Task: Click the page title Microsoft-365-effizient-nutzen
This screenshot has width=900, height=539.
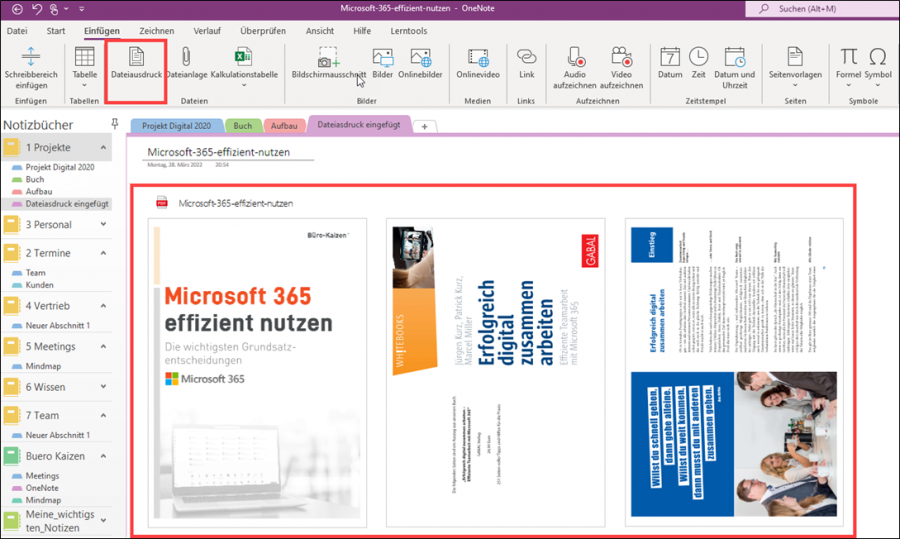Action: [x=219, y=152]
